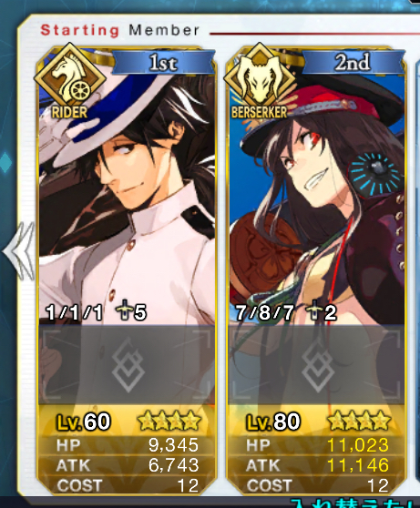420x508 pixels.
Task: Tap the 7/8/7 skill levels
Action: point(264,312)
